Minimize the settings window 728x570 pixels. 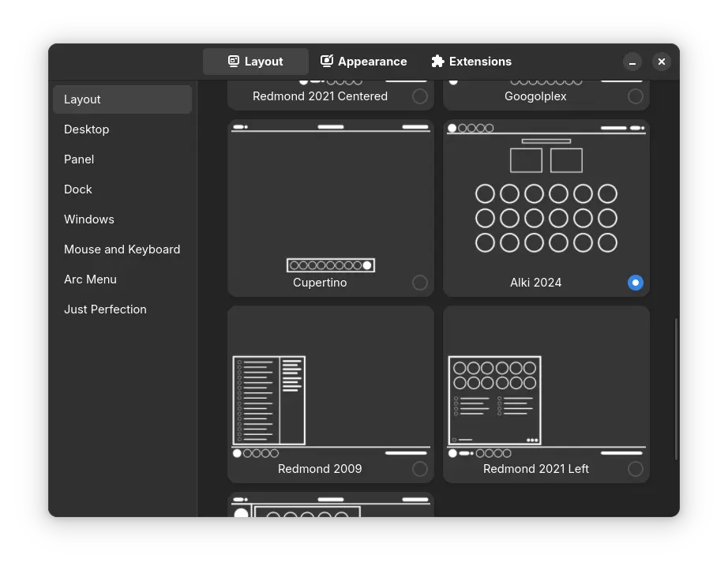point(632,62)
